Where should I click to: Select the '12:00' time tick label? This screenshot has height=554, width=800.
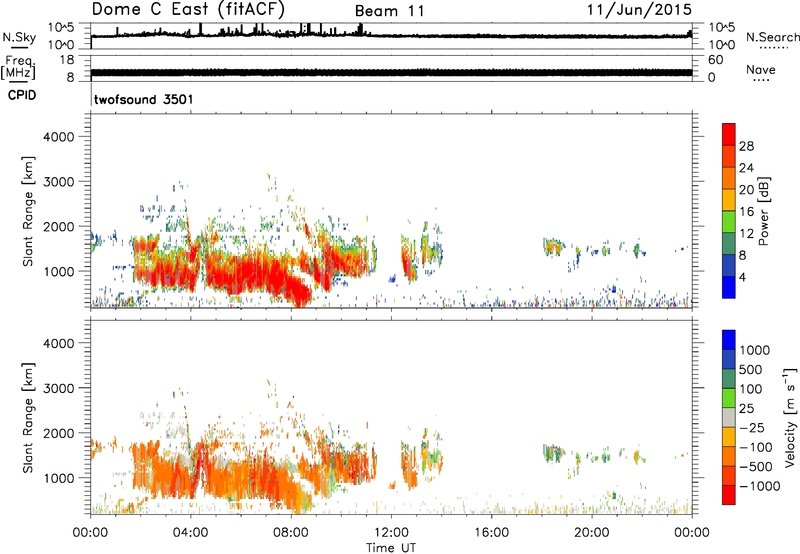(x=391, y=533)
